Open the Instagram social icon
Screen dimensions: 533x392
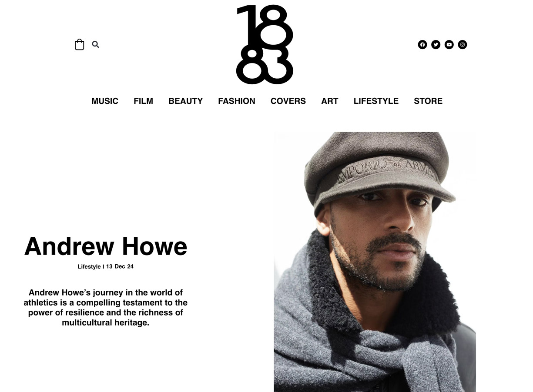pyautogui.click(x=463, y=44)
